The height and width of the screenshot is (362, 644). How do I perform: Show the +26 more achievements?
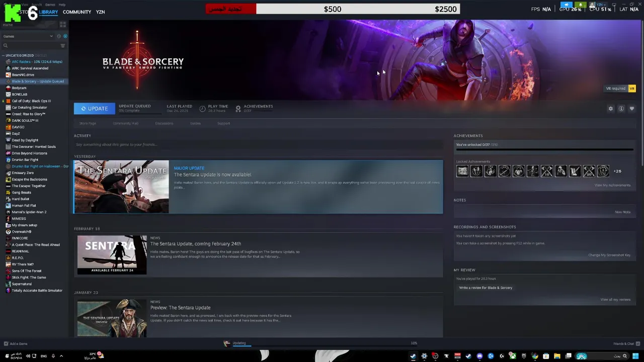pos(617,171)
